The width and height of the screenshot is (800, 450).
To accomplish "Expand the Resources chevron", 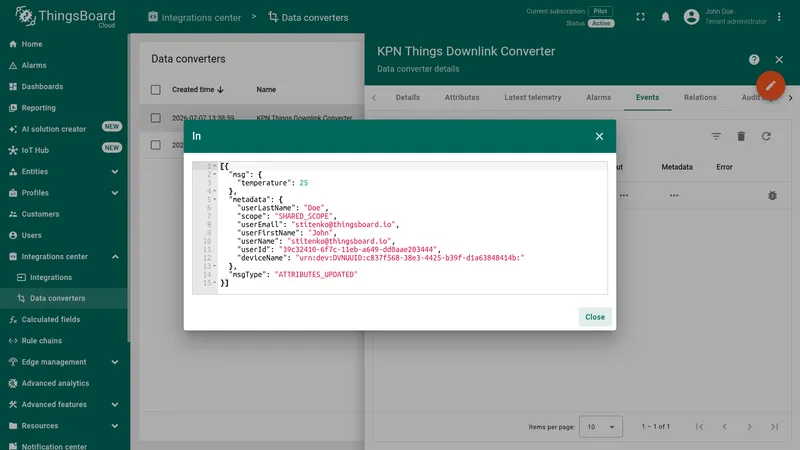I will click(115, 426).
